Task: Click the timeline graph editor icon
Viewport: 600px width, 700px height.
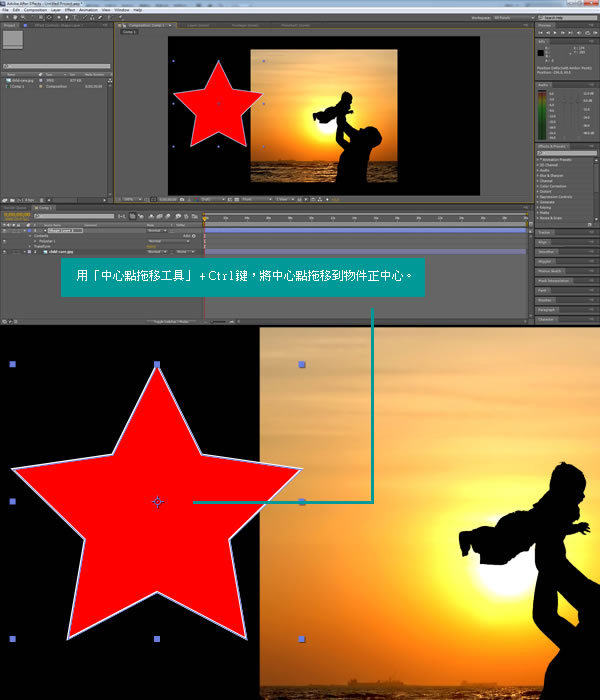Action: 194,216
